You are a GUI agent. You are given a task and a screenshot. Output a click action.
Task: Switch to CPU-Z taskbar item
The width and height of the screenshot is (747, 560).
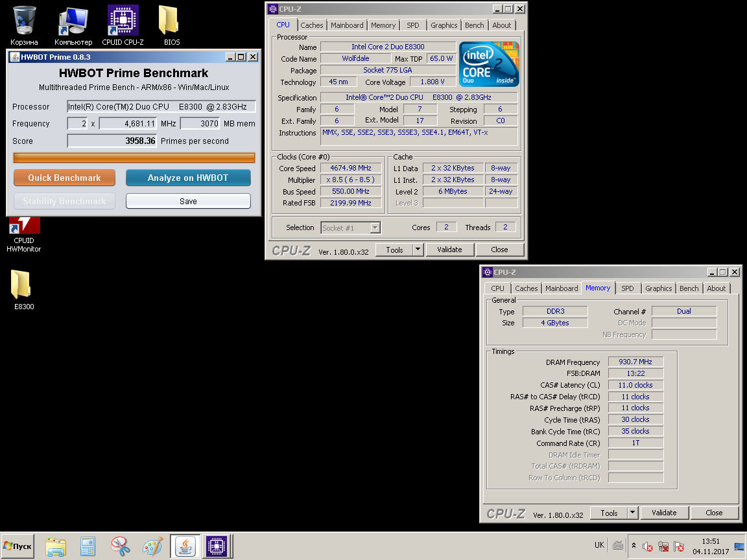click(217, 546)
